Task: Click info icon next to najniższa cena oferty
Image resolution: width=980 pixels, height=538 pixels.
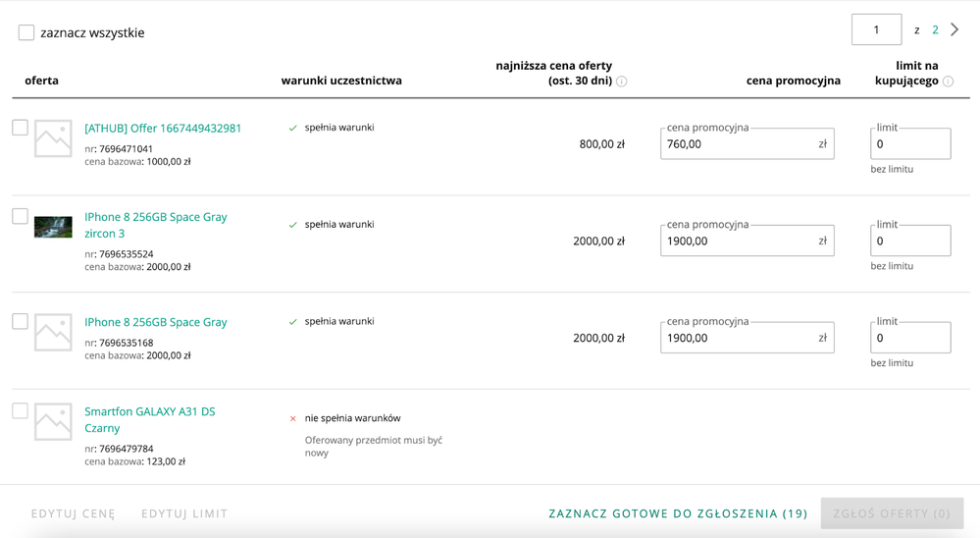Action: (621, 81)
